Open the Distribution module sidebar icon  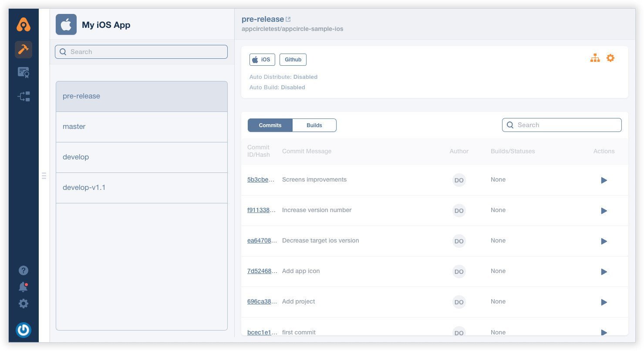click(x=24, y=96)
